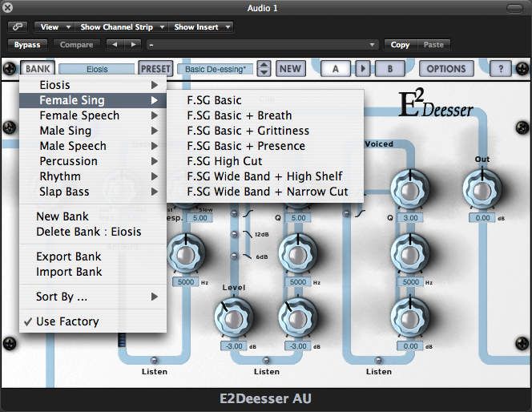Go to next preset with right arrow
The image size is (532, 412).
tap(133, 44)
